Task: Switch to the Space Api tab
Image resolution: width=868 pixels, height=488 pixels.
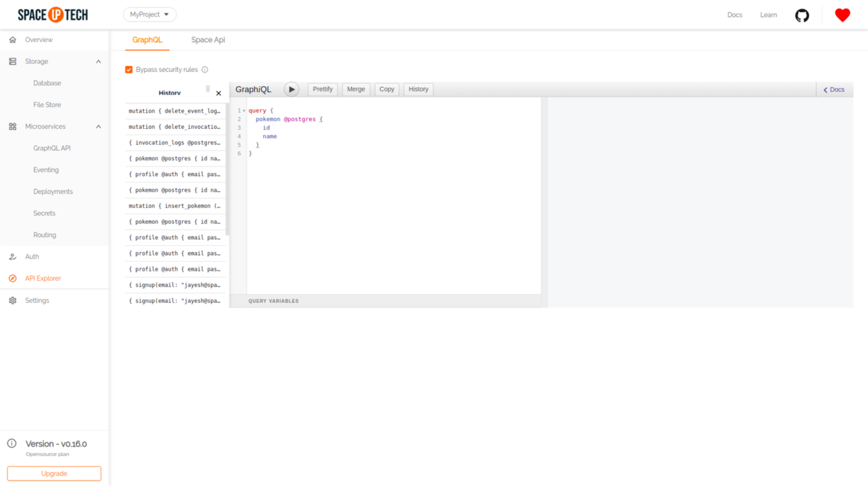Action: coord(208,40)
